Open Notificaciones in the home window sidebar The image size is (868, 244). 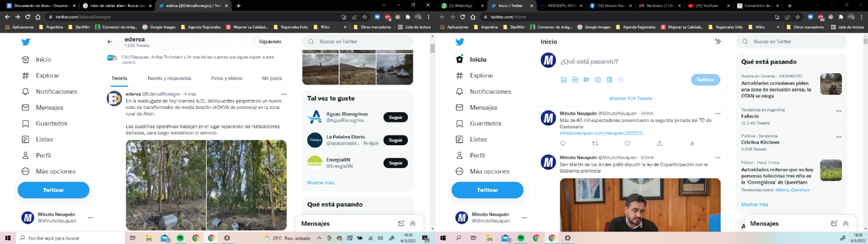[x=484, y=92]
